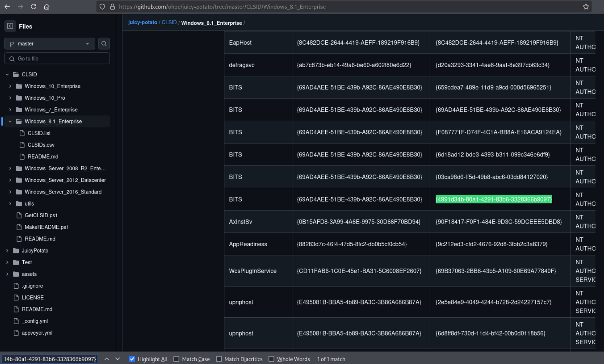Go back in browser history
This screenshot has height=364, width=604.
click(7, 7)
